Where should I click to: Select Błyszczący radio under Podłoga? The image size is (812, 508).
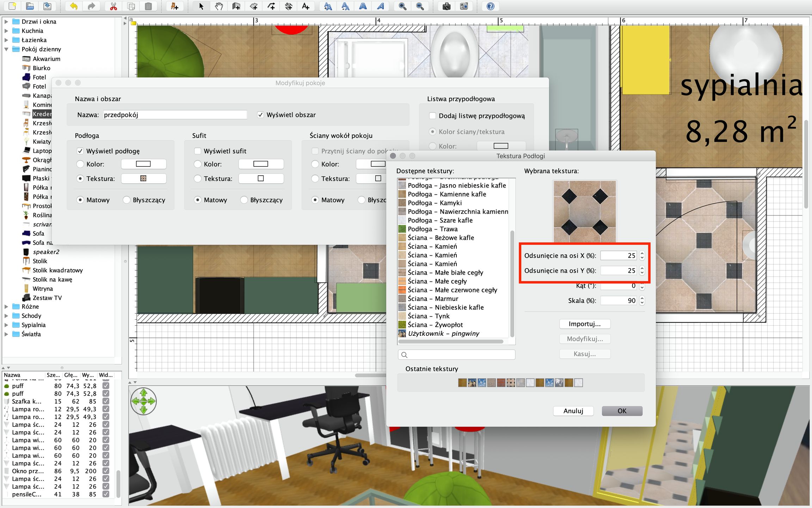pyautogui.click(x=127, y=200)
